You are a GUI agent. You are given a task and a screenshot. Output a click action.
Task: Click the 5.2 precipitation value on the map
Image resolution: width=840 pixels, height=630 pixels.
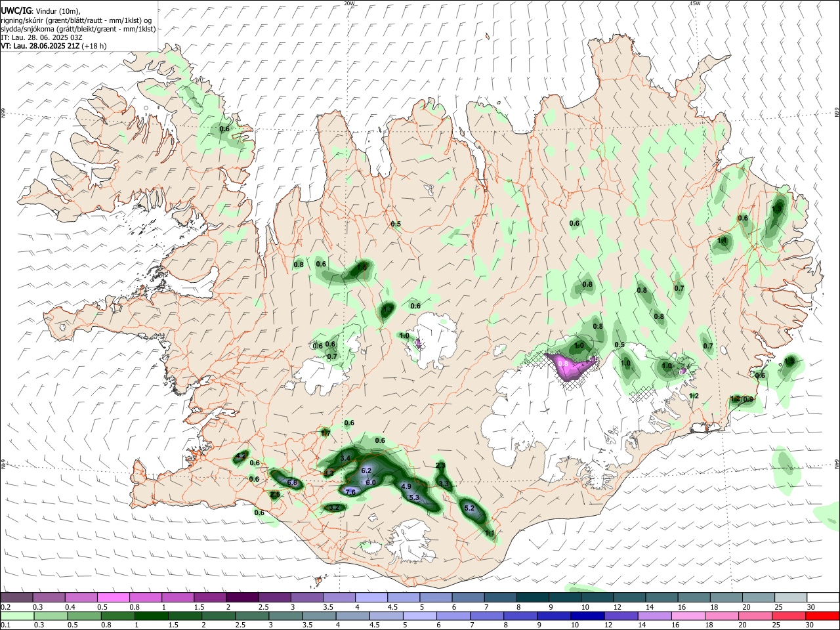(469, 508)
